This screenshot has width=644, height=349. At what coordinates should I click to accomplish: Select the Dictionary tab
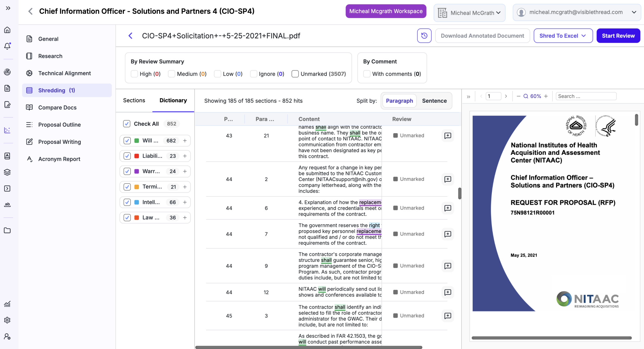coord(173,100)
